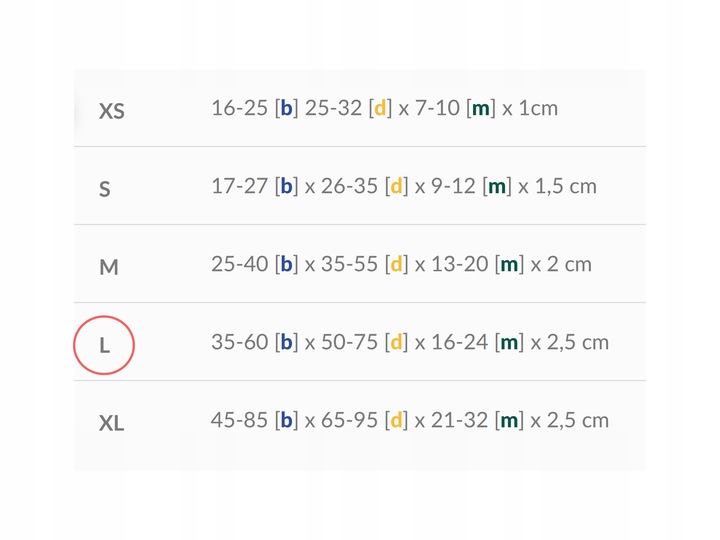Click the blue b marker in XS row
This screenshot has width=720, height=540.
coord(286,108)
